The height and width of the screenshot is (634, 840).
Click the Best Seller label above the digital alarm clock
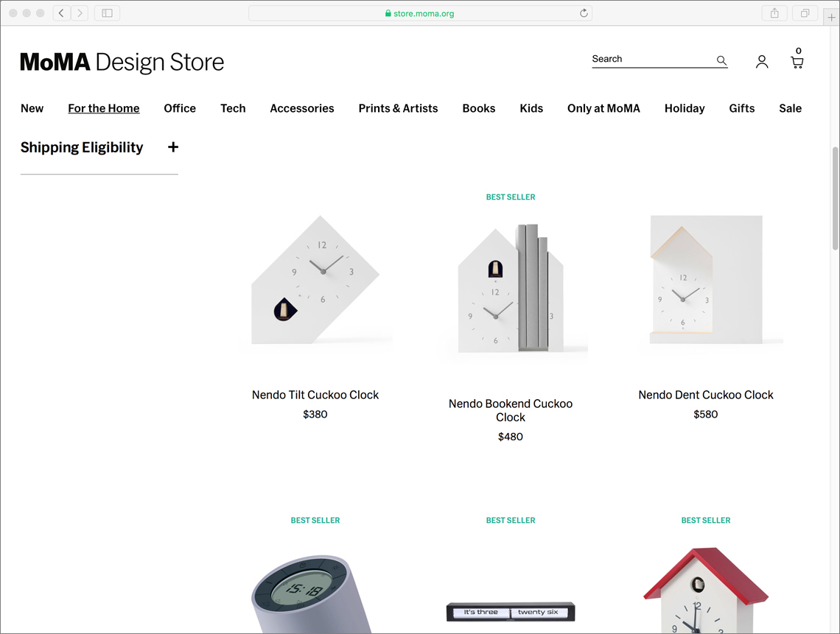click(x=315, y=520)
